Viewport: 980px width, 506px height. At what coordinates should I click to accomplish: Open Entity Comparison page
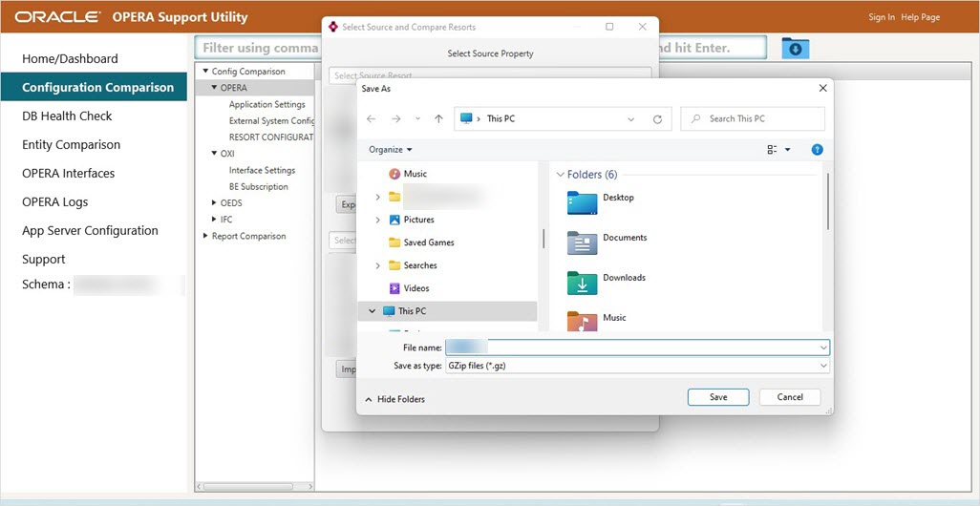click(72, 144)
